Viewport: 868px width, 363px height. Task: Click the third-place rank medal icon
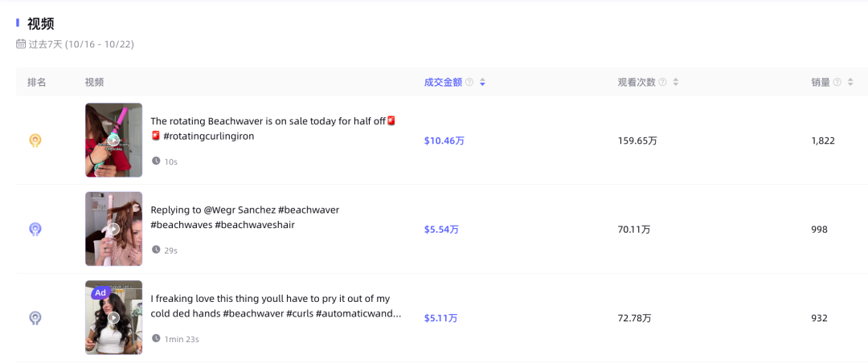click(35, 318)
